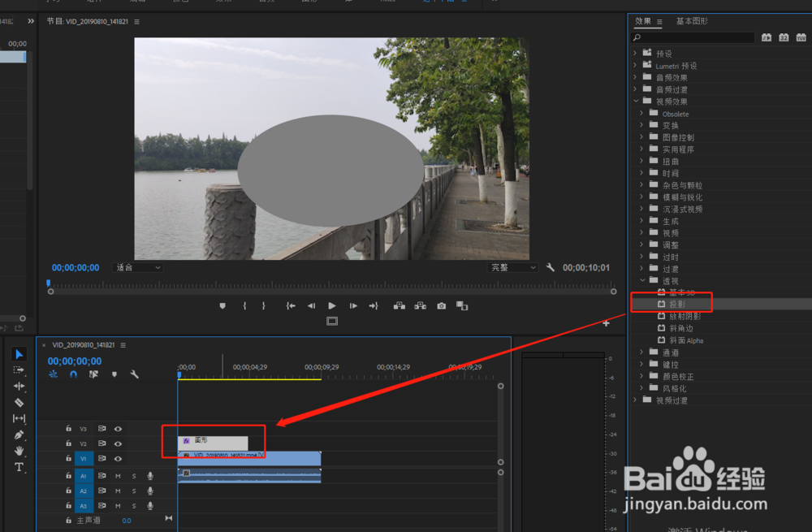Open timeline sequence panel menu
812x532 pixels.
coord(123,345)
